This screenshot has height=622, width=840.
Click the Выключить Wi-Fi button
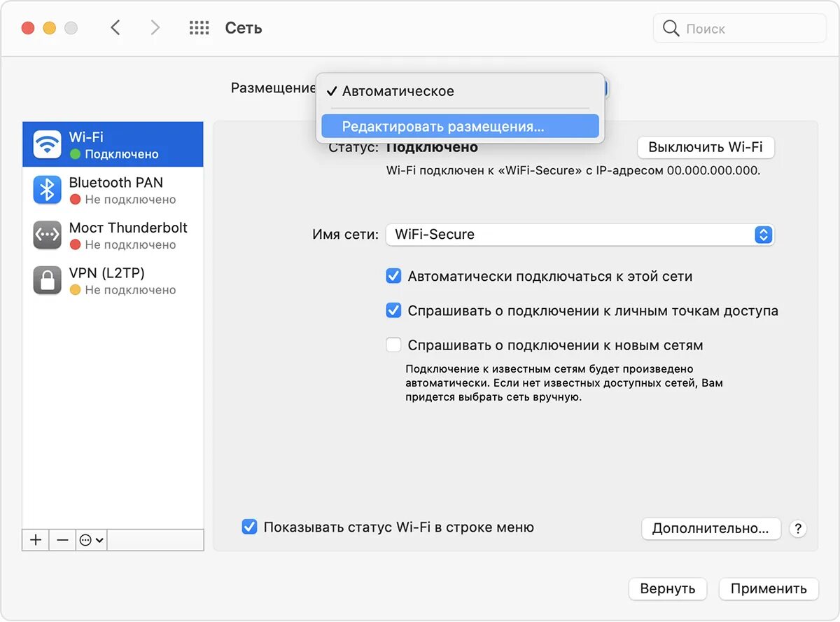click(705, 147)
